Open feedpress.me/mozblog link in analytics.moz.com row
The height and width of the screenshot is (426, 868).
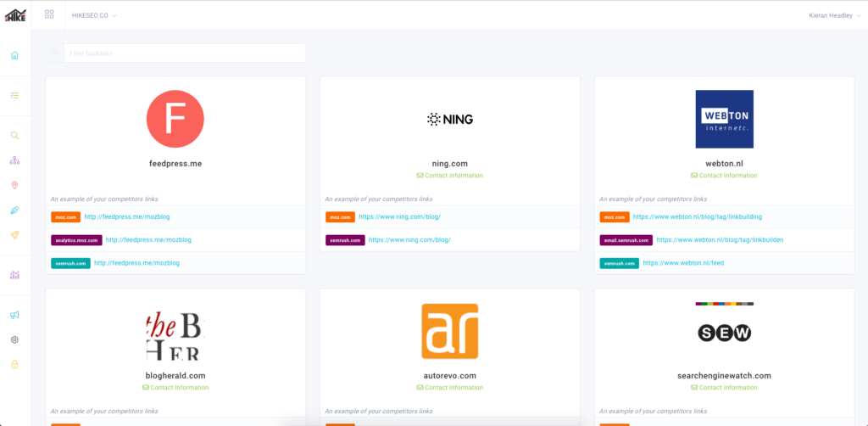pos(148,240)
